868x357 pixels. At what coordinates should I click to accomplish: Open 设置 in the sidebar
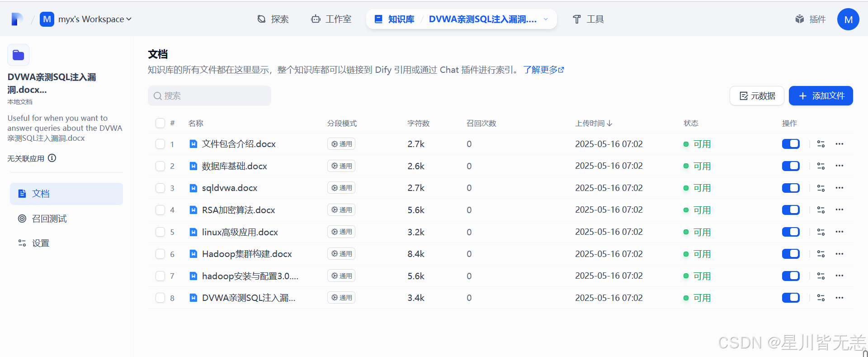[x=66, y=243]
